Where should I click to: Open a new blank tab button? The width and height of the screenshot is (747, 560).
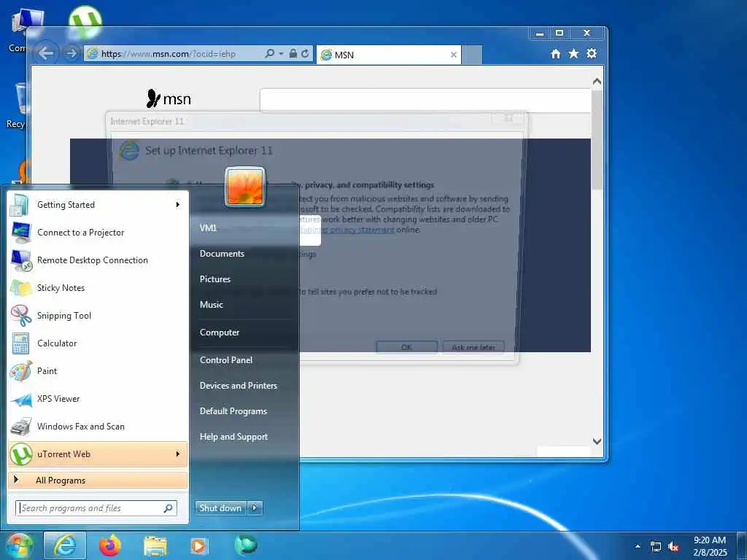pyautogui.click(x=473, y=55)
